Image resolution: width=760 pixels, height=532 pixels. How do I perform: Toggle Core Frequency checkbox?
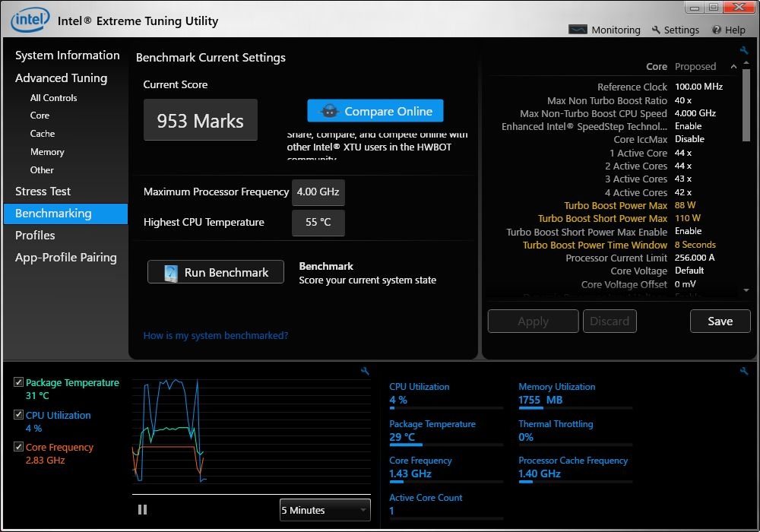[x=18, y=447]
